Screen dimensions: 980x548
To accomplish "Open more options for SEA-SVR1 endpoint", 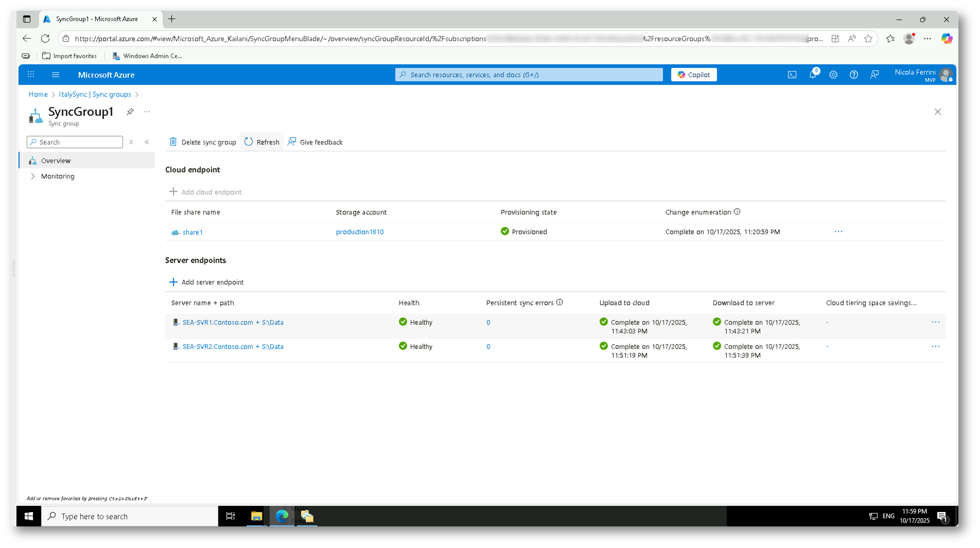I will click(x=935, y=322).
